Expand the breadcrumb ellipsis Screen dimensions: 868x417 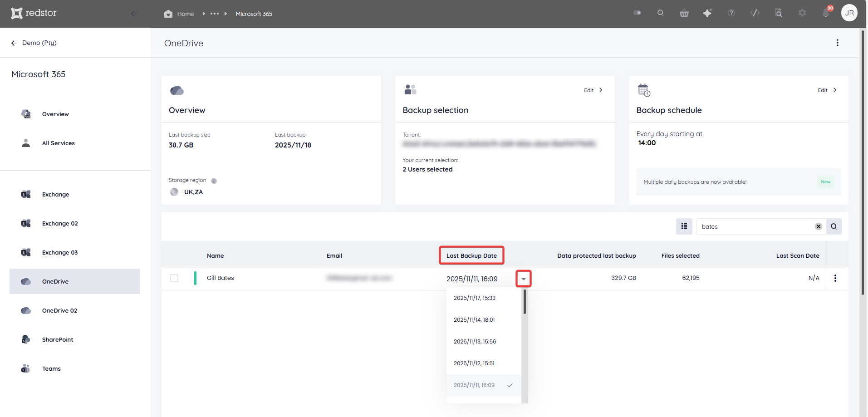(215, 14)
